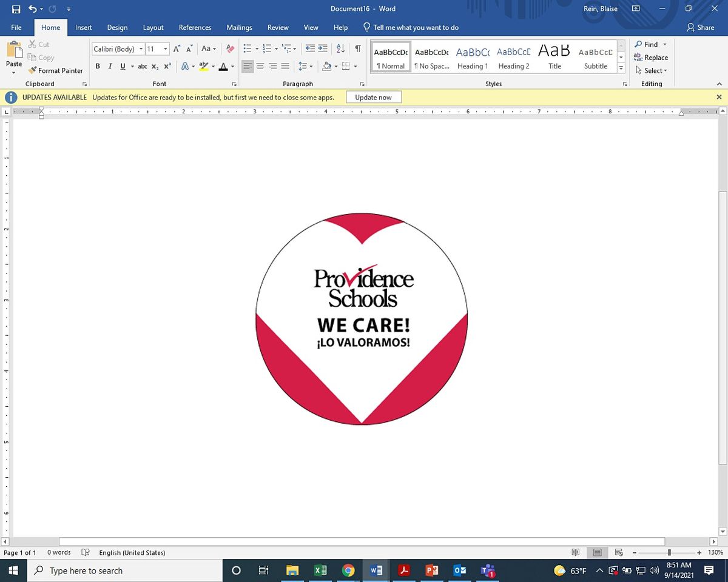Expand the Styles gallery more arrow

(x=621, y=69)
